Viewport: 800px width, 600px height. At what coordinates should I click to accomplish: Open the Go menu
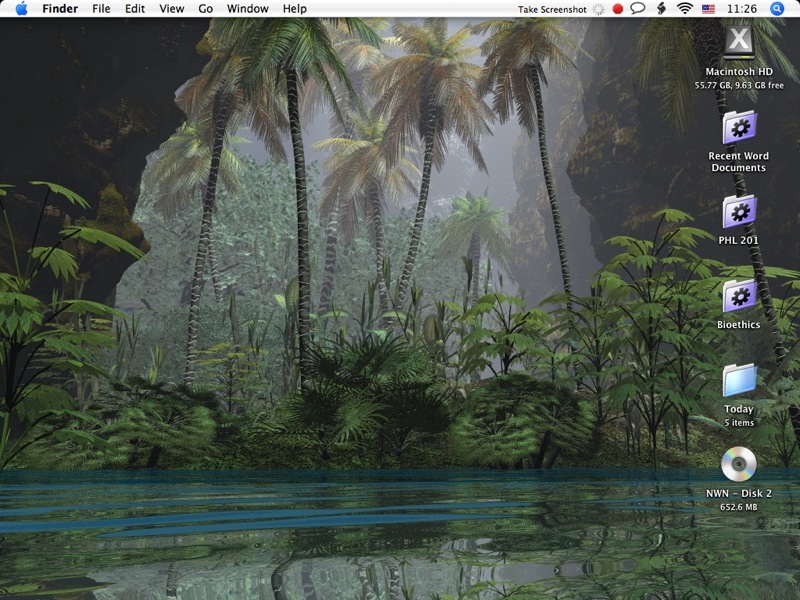point(206,9)
